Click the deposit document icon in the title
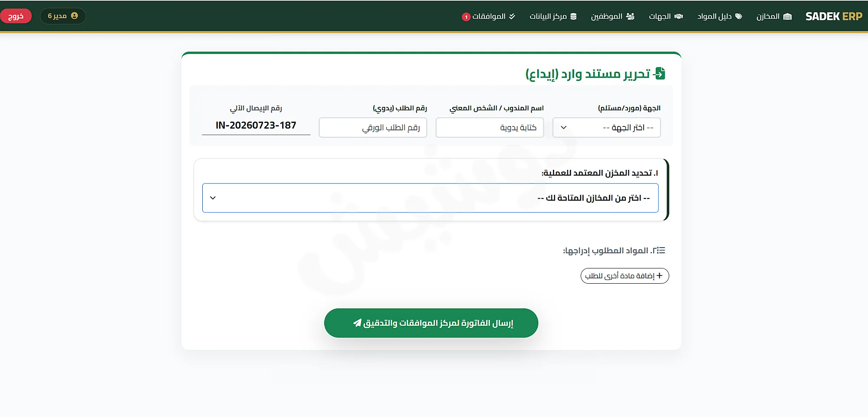 (x=659, y=73)
